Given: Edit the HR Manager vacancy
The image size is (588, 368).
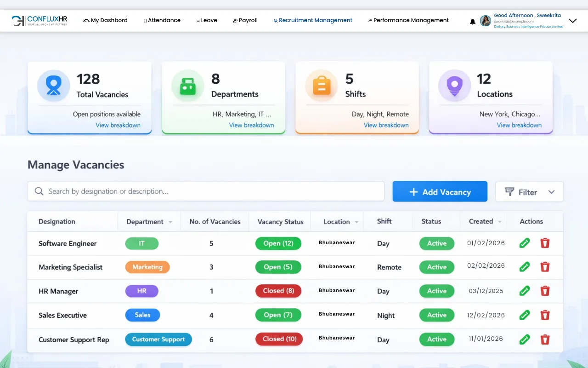Looking at the screenshot, I should (525, 291).
